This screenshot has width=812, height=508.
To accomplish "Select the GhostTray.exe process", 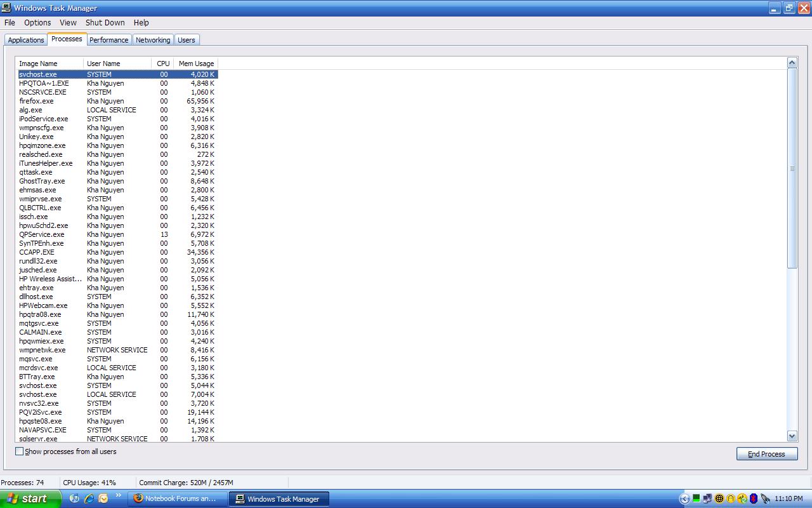I will tap(117, 181).
